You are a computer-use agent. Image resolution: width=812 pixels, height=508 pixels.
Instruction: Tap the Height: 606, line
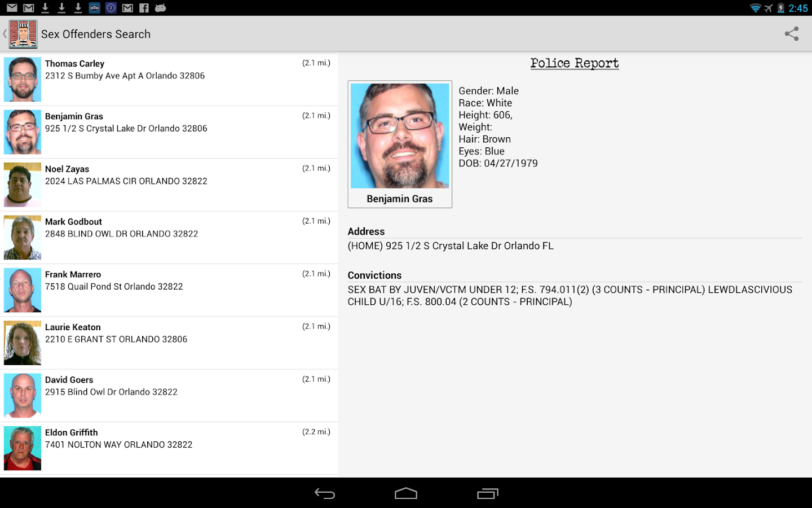[486, 115]
